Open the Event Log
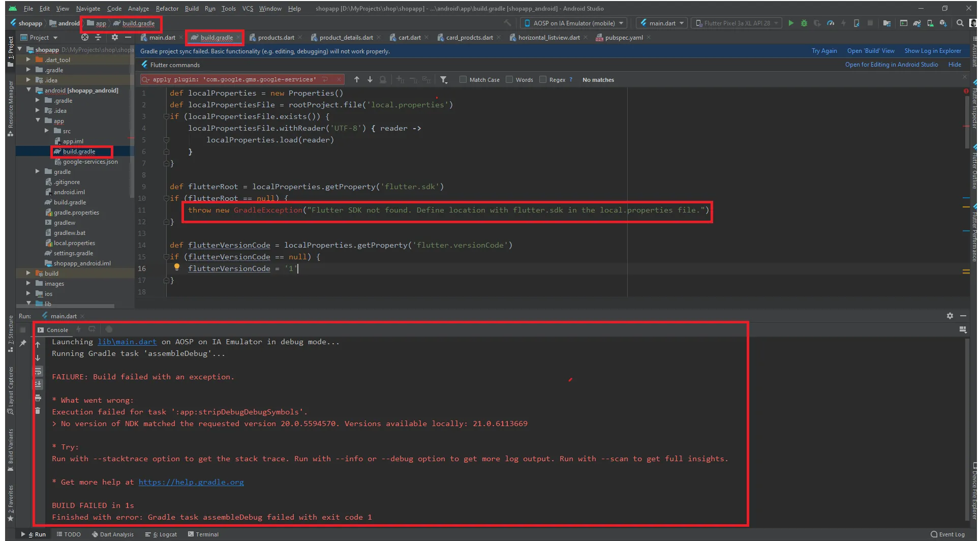 tap(947, 534)
